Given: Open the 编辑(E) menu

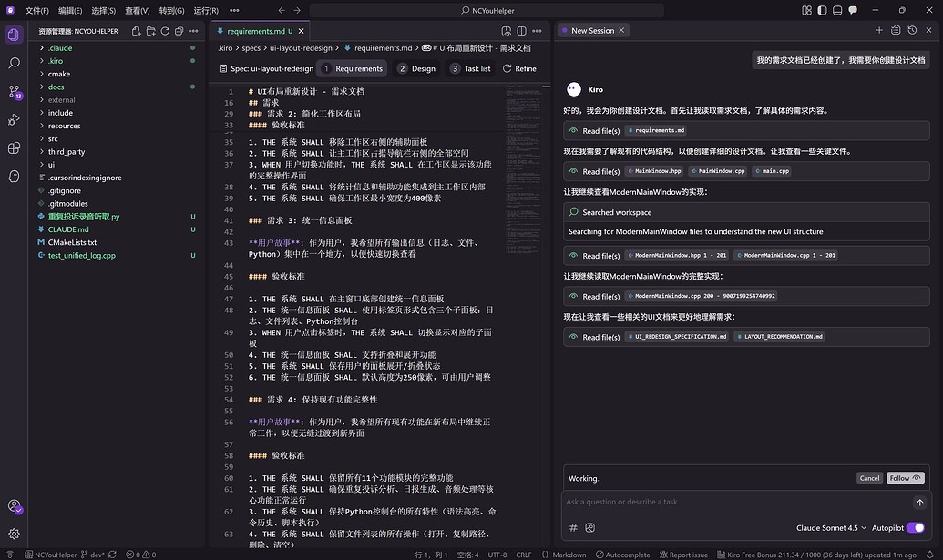Looking at the screenshot, I should 70,11.
